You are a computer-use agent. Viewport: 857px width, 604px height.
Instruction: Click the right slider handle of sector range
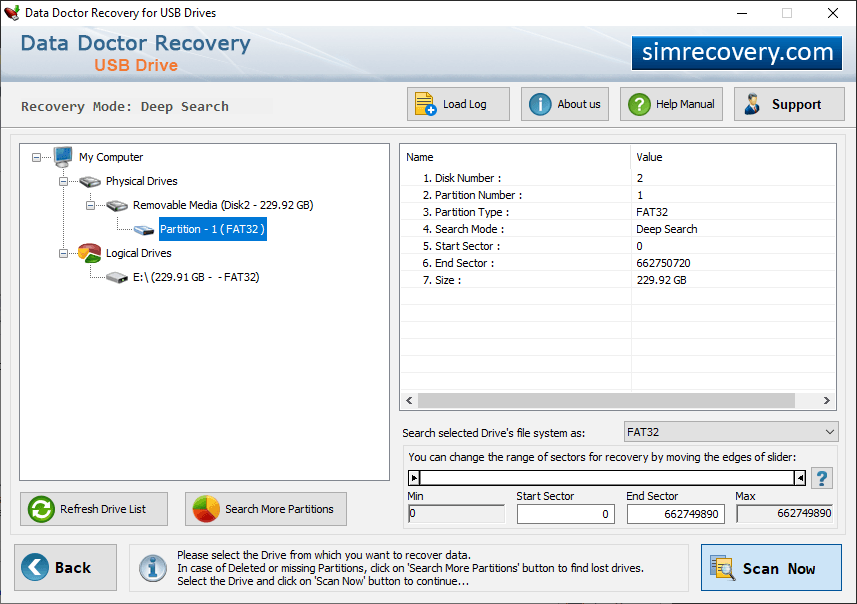pyautogui.click(x=800, y=478)
